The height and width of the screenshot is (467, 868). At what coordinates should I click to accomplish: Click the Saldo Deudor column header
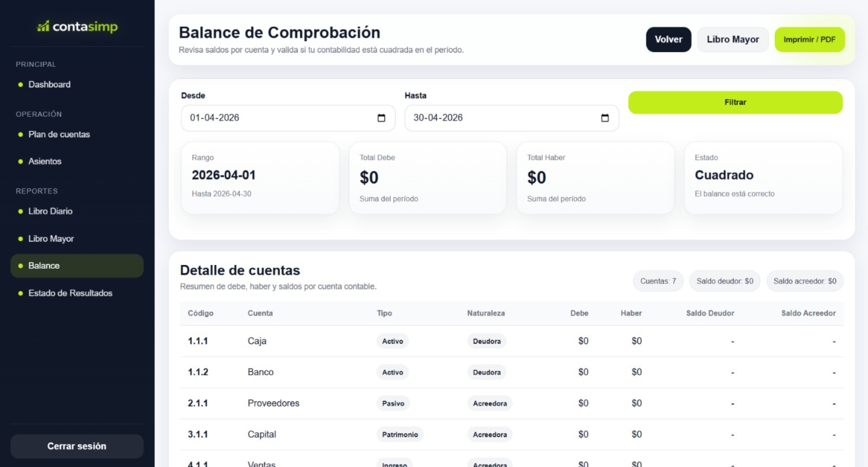pos(710,313)
